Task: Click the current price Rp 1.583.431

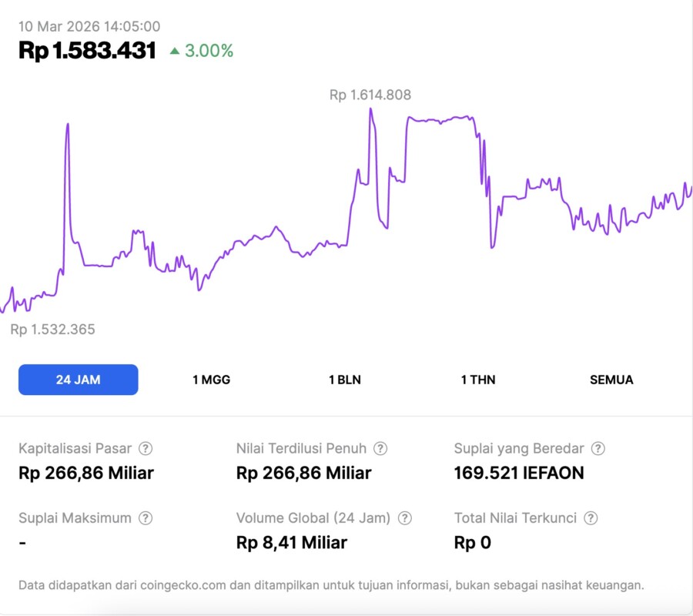Action: (87, 51)
